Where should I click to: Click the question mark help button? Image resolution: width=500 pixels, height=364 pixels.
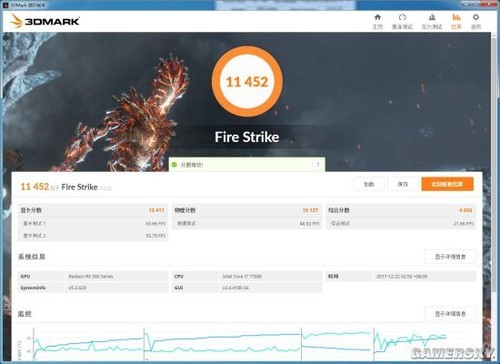(318, 165)
